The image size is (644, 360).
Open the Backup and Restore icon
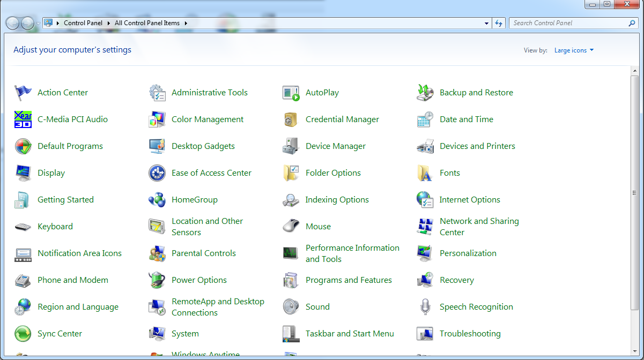click(425, 93)
